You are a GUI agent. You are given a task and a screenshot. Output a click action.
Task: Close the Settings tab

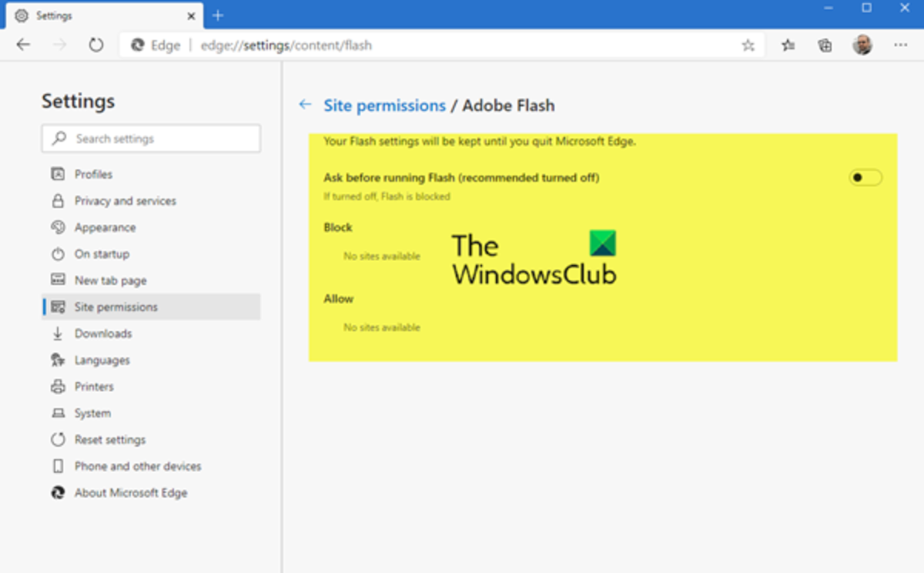tap(191, 15)
